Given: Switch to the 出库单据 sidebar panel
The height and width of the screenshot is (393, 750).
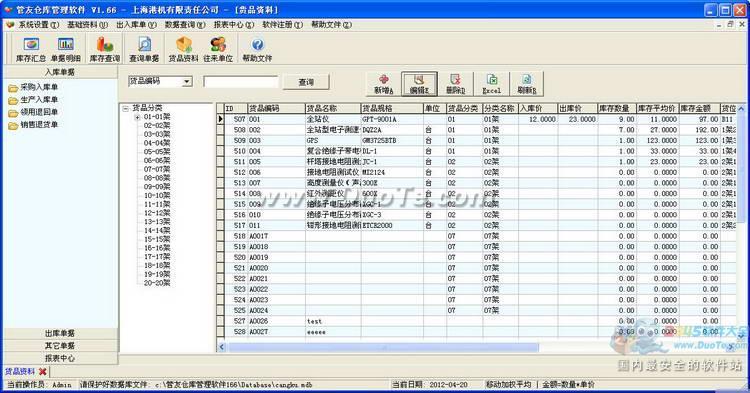Looking at the screenshot, I should pos(60,333).
